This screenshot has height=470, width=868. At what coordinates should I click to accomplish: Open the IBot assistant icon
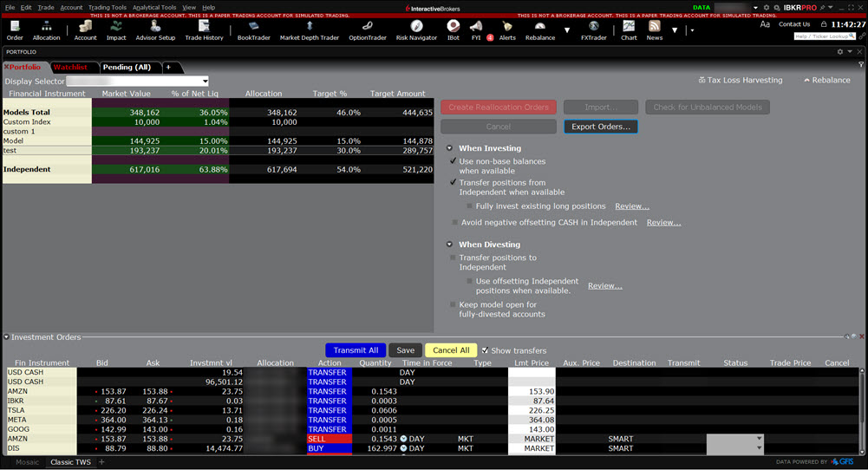[x=454, y=29]
